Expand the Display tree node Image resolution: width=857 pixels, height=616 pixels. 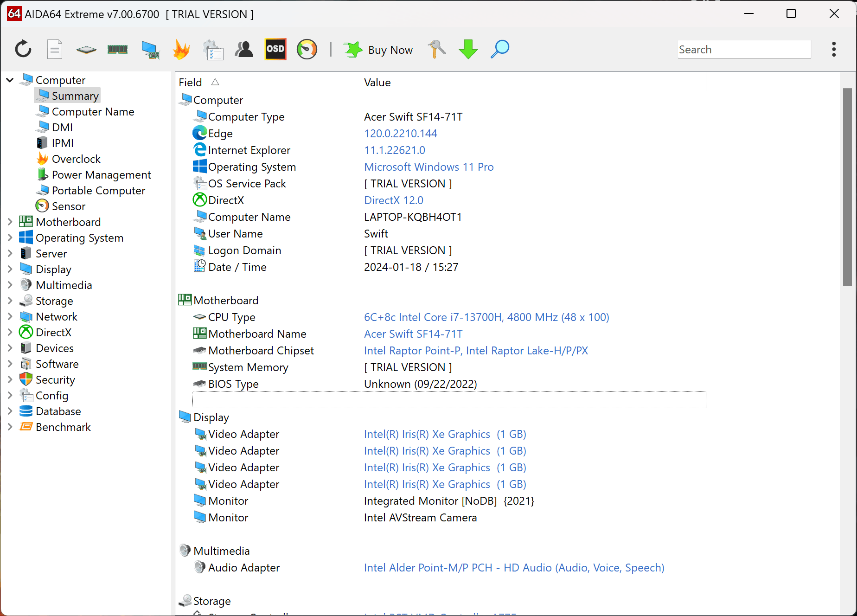(10, 269)
